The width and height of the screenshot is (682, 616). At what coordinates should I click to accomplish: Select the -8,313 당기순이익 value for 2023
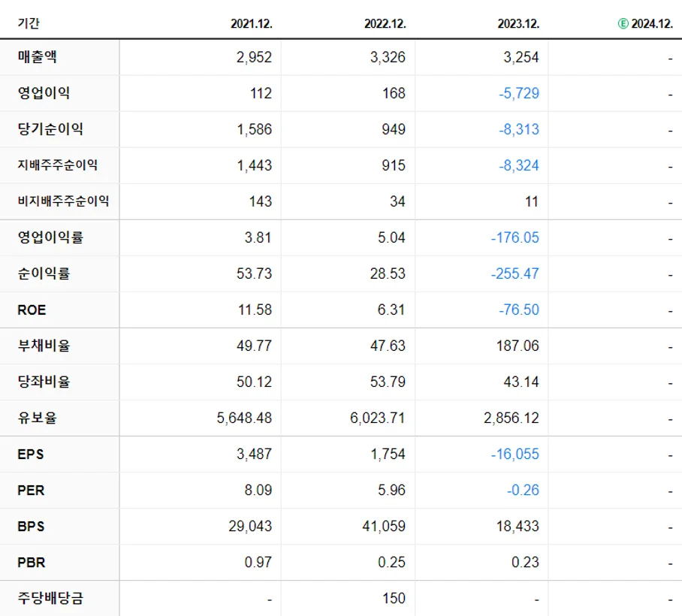coord(519,130)
